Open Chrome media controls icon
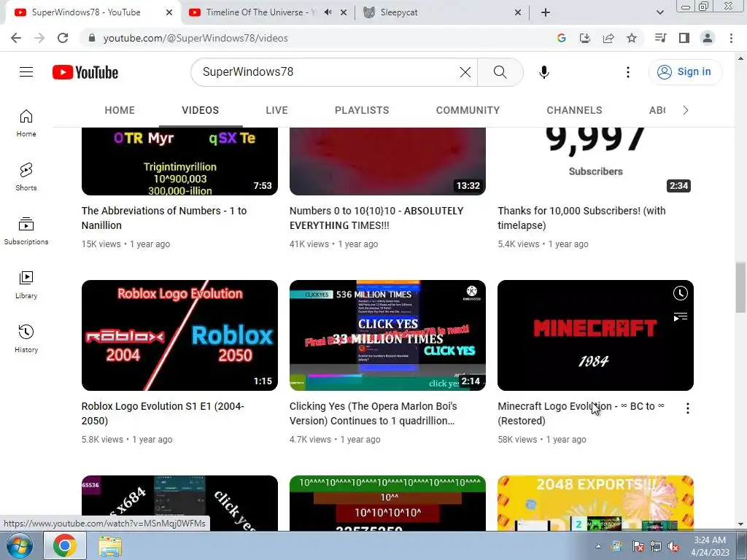 660,38
